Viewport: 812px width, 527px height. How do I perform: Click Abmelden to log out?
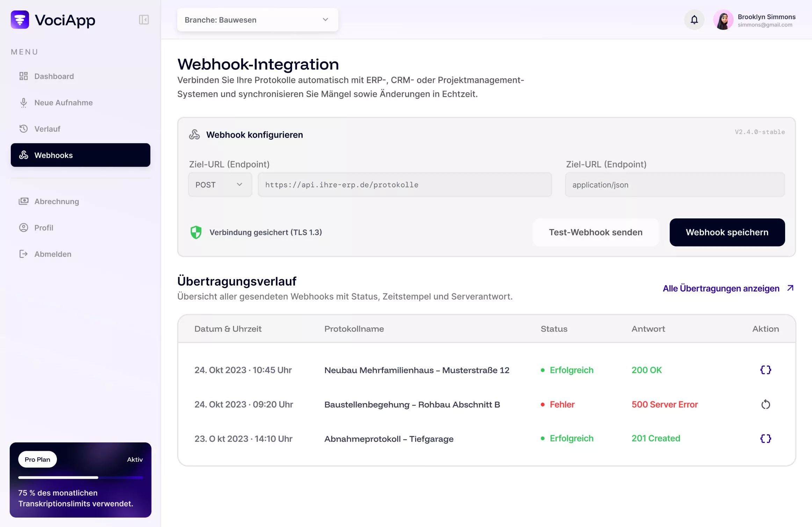click(53, 254)
